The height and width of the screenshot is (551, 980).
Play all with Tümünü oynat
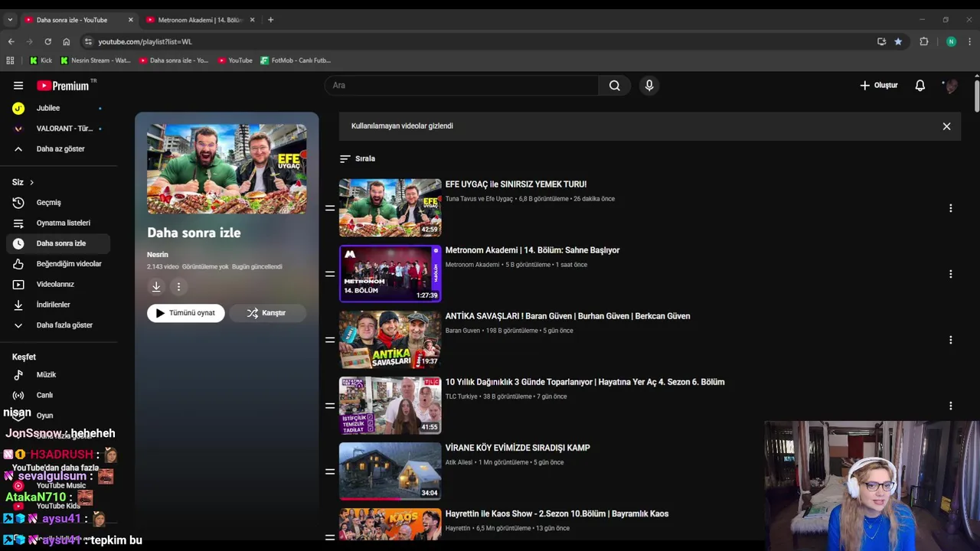click(186, 313)
